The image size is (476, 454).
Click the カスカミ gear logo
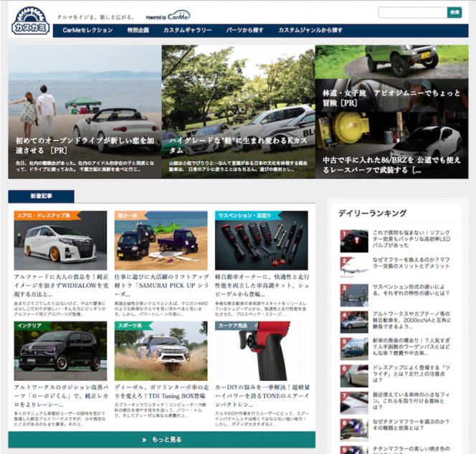30,21
